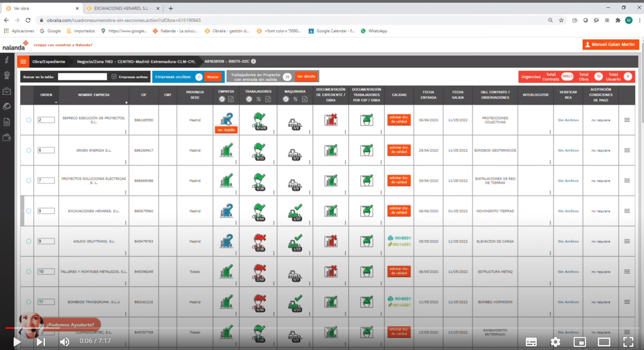Open expediente documentation icon for TALLERES Y MONTAJES
This screenshot has height=350, width=644.
(331, 271)
